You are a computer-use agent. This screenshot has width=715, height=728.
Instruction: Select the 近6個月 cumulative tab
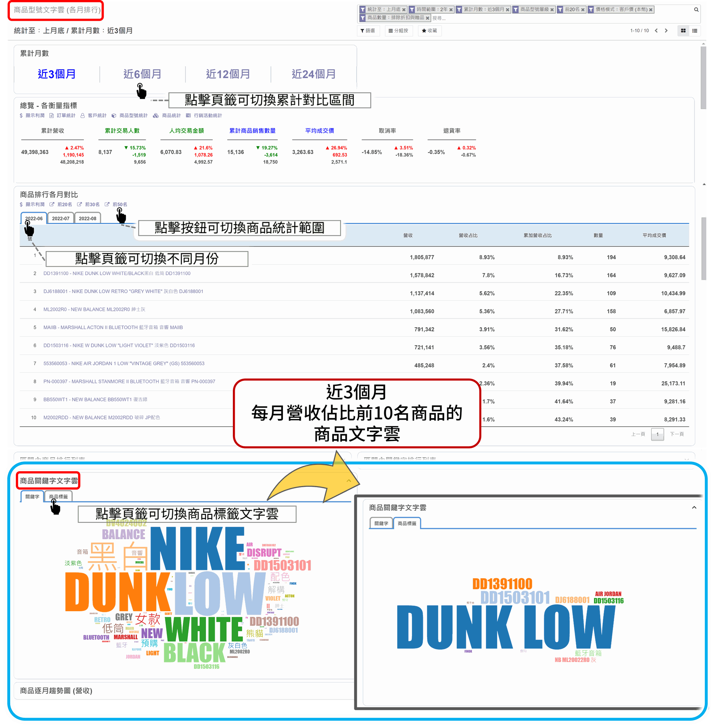pyautogui.click(x=142, y=74)
